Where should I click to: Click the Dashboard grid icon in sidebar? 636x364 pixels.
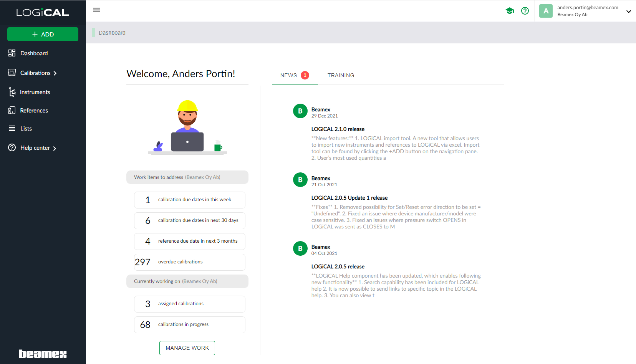click(12, 53)
